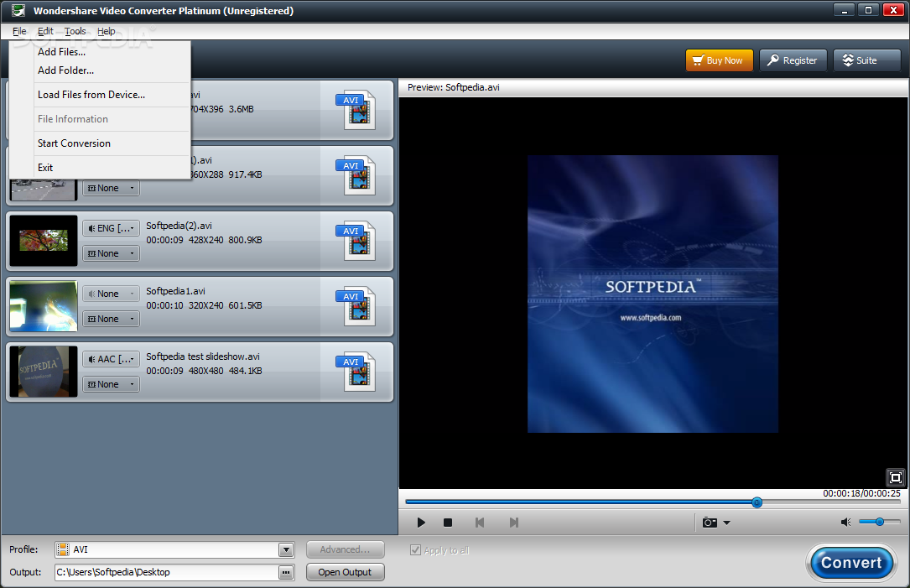Click AVI format icon for 360X288 file
This screenshot has height=588, width=910.
356,176
